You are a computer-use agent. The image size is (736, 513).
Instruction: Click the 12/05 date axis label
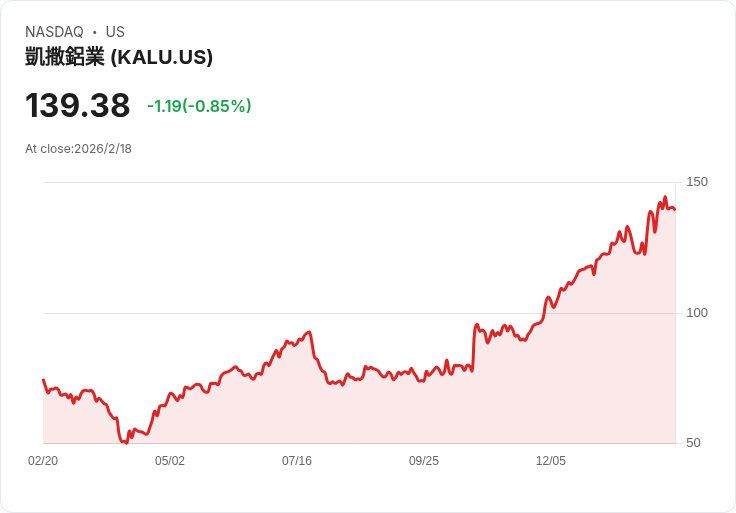point(551,461)
